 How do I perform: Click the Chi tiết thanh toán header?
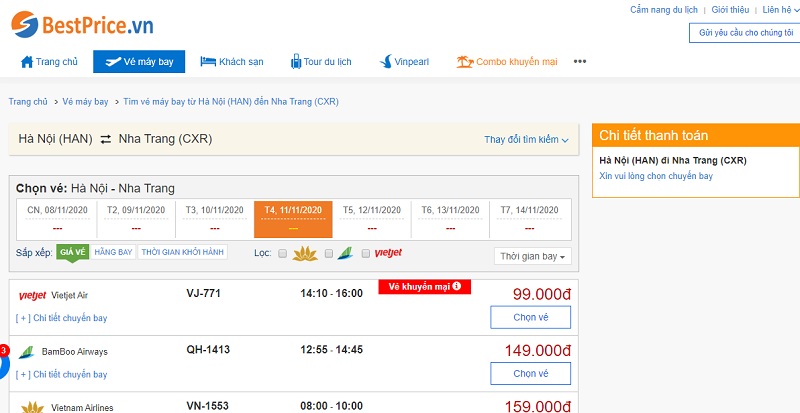pos(696,135)
